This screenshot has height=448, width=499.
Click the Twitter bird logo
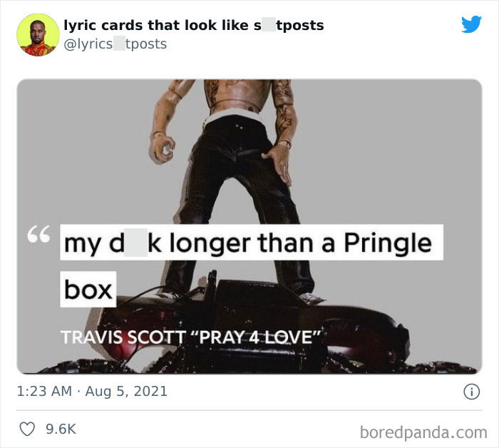click(x=471, y=24)
